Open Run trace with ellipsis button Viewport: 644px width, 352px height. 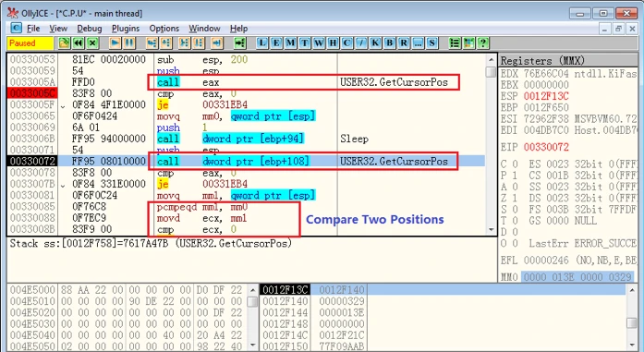coord(419,43)
